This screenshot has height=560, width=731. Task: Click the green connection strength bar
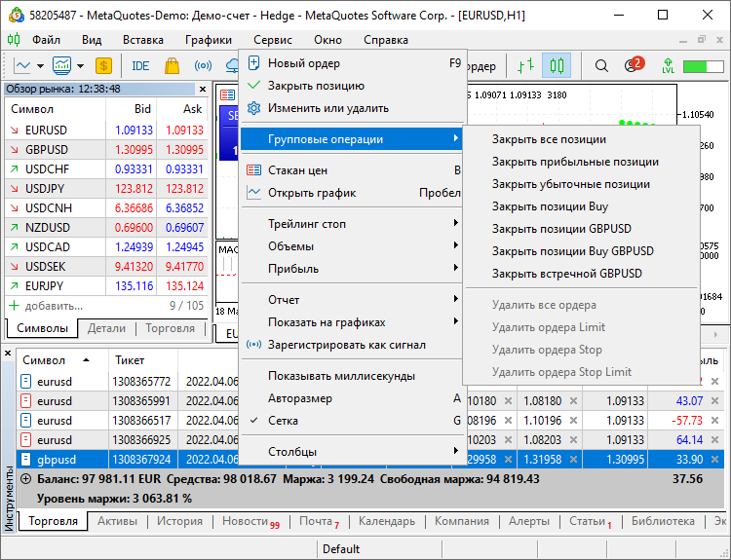coord(703,66)
